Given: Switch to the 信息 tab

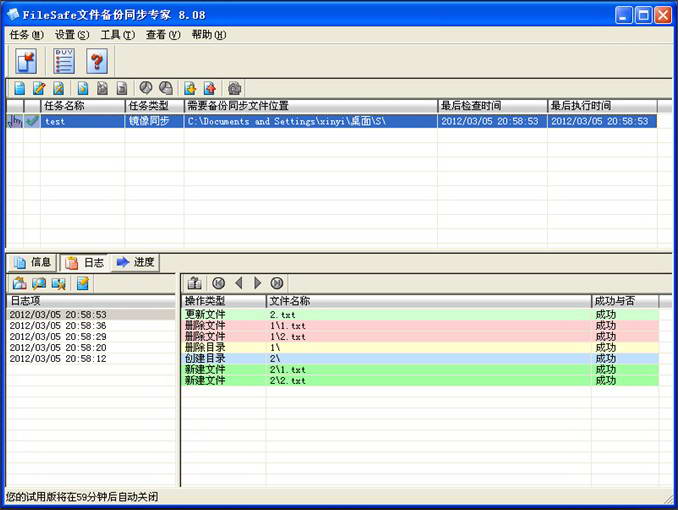Looking at the screenshot, I should pyautogui.click(x=32, y=262).
